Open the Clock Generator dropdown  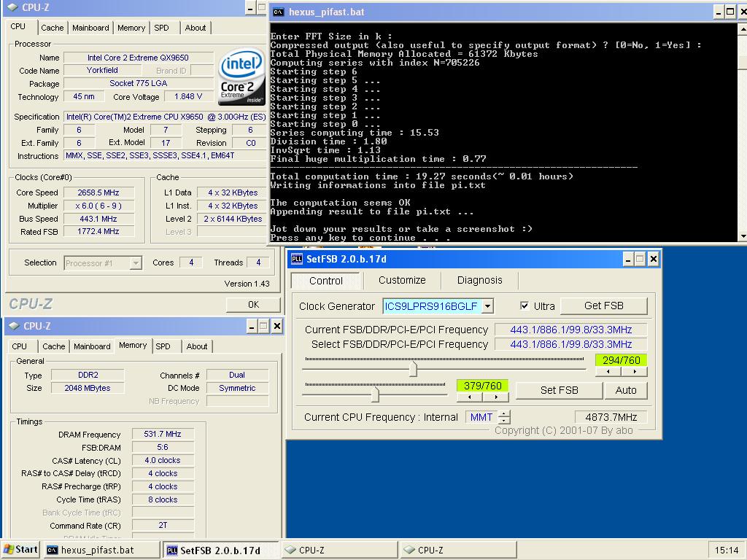coord(487,306)
